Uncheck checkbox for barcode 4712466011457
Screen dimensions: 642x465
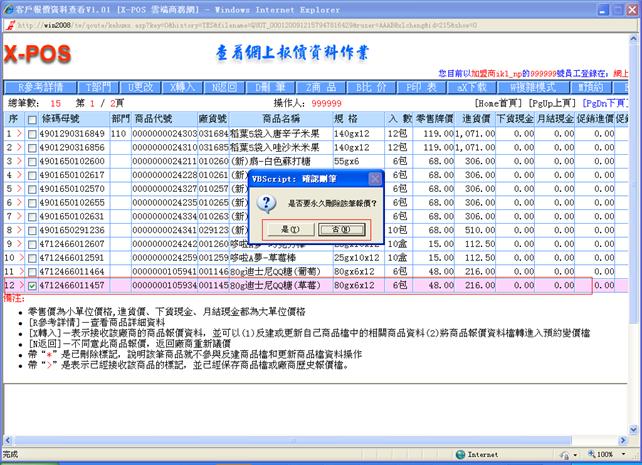point(33,286)
